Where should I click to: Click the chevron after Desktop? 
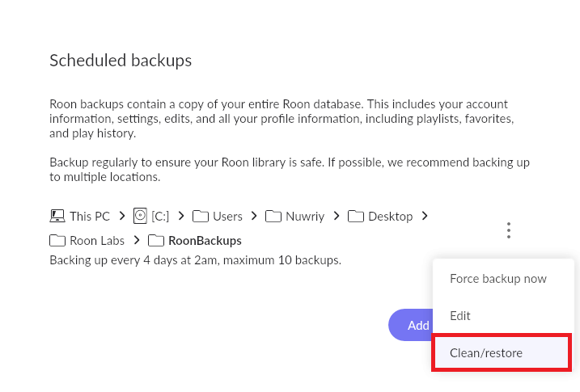click(425, 216)
